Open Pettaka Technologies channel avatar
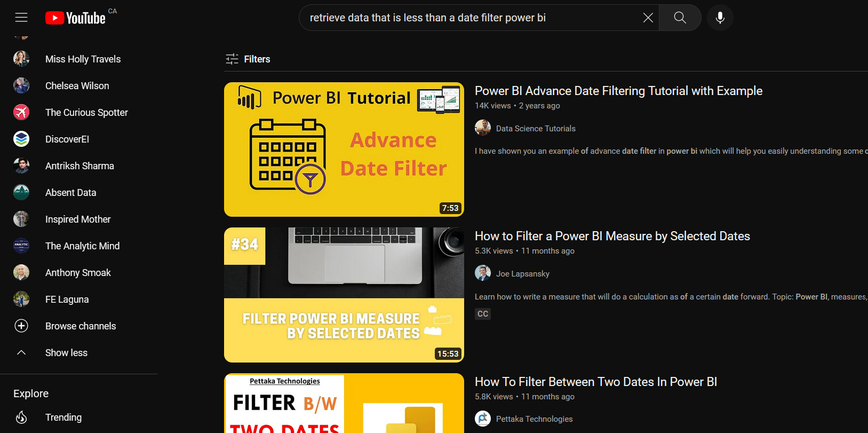 483,419
